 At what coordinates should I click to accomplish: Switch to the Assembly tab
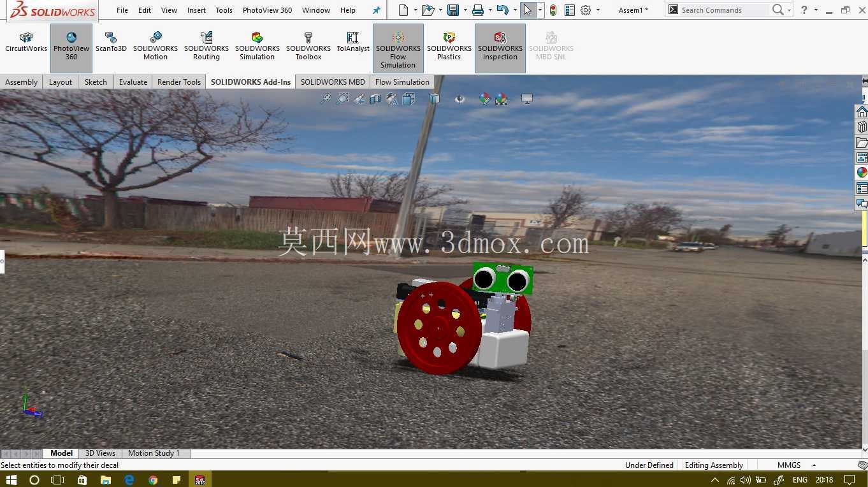[22, 82]
